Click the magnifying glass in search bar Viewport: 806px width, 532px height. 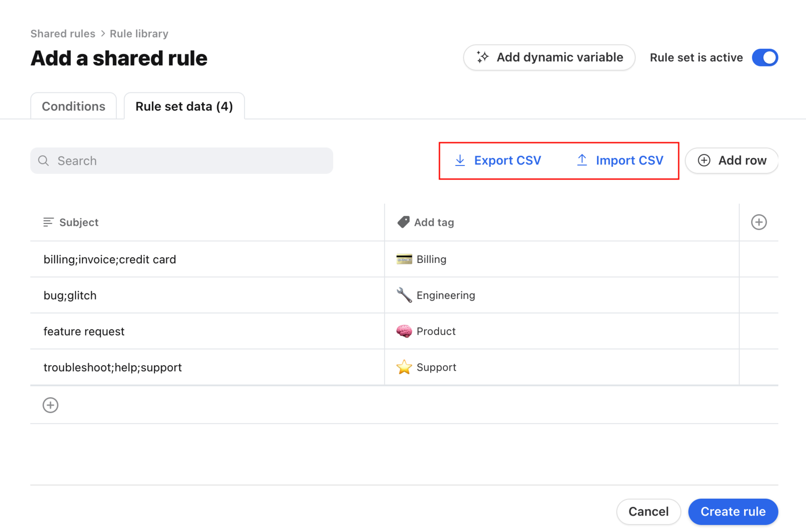(43, 160)
